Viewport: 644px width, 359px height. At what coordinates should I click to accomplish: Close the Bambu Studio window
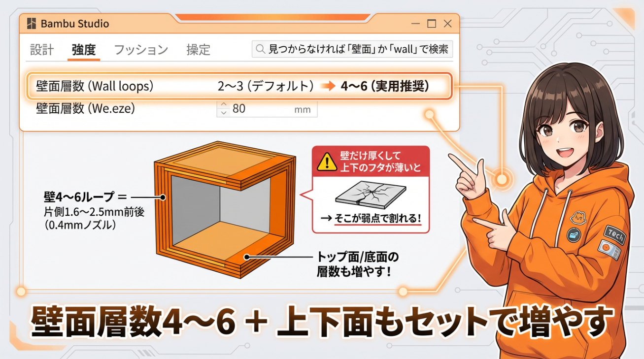pyautogui.click(x=447, y=24)
